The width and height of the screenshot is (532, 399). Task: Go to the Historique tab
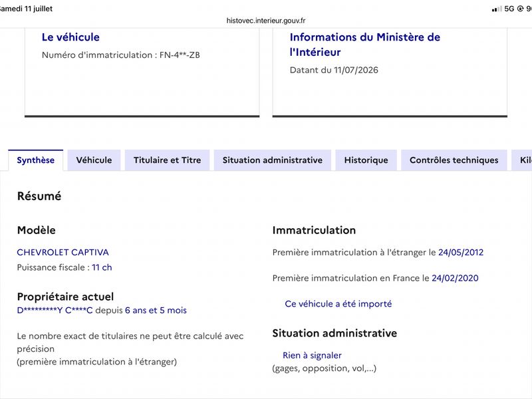tap(366, 160)
